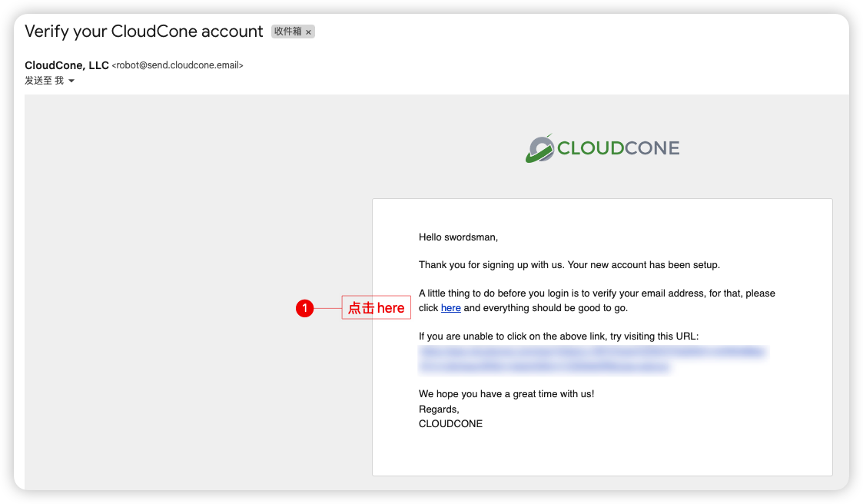Image resolution: width=863 pixels, height=504 pixels.
Task: Click the "Thank you for signing up" sentence
Action: point(569,265)
